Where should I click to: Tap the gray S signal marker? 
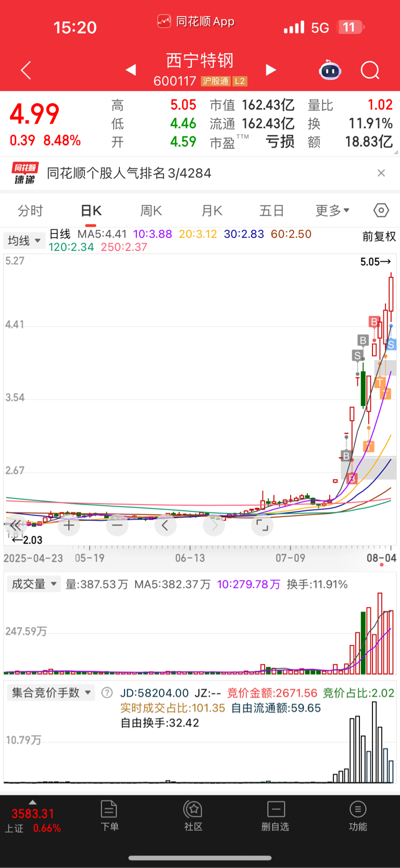coord(357,356)
